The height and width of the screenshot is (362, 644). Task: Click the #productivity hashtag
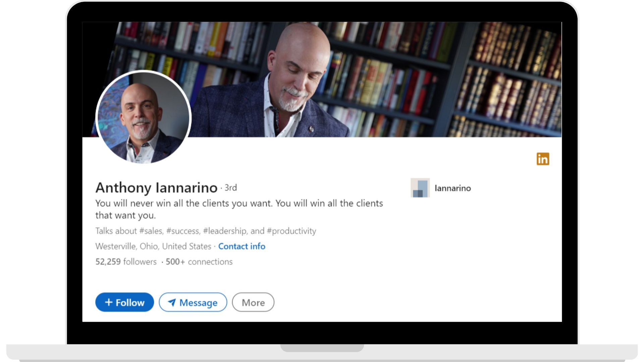[291, 231]
